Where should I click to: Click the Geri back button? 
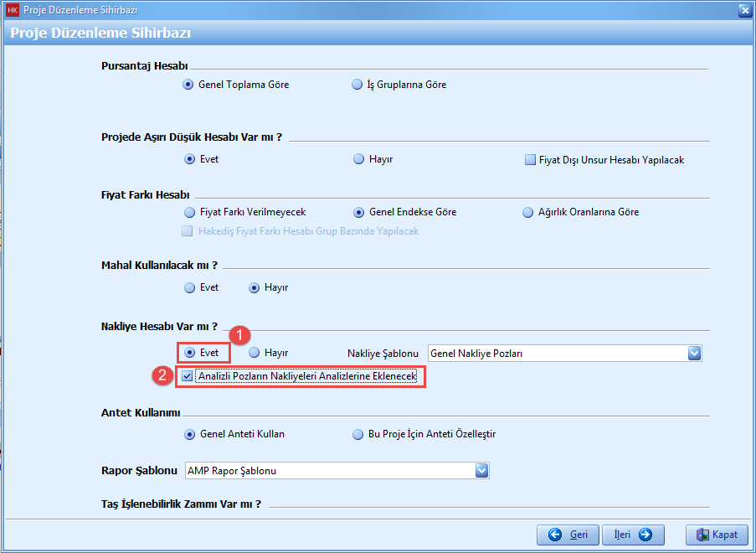pos(568,535)
